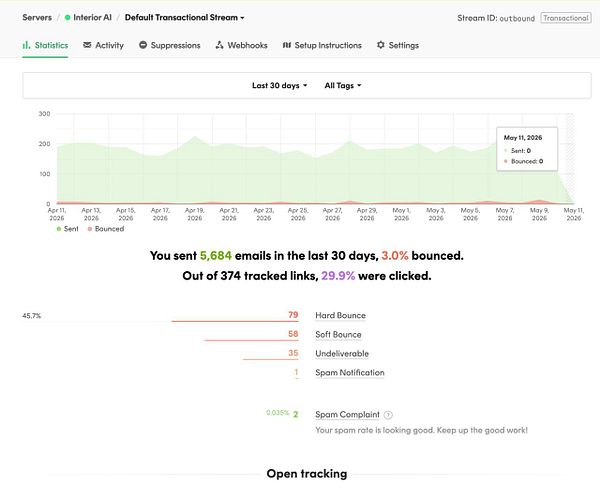
Task: Open the Webhooks tab
Action: tap(241, 45)
